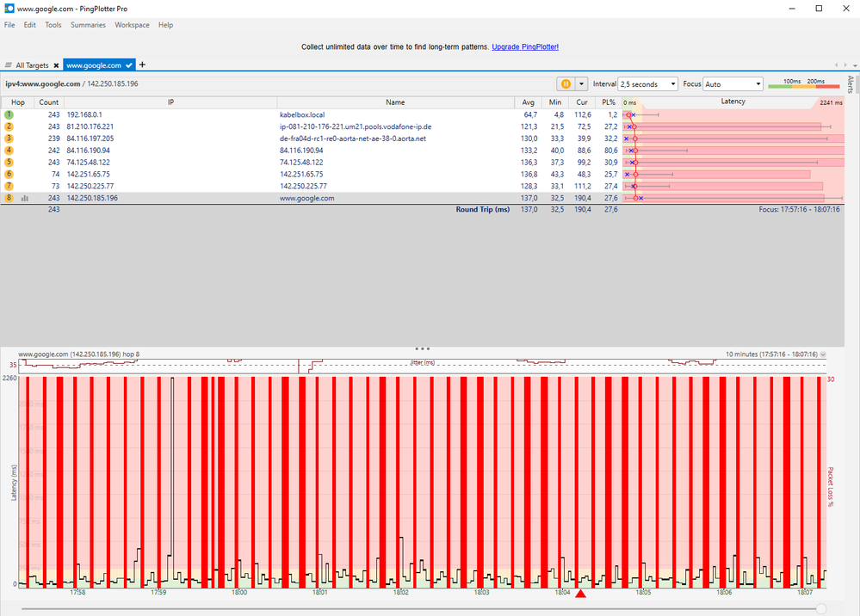Sort by the PL% column header

tap(609, 102)
